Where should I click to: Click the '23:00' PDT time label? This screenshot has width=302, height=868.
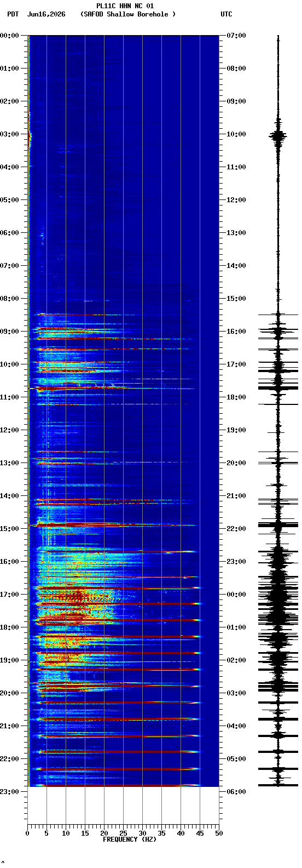(10, 792)
